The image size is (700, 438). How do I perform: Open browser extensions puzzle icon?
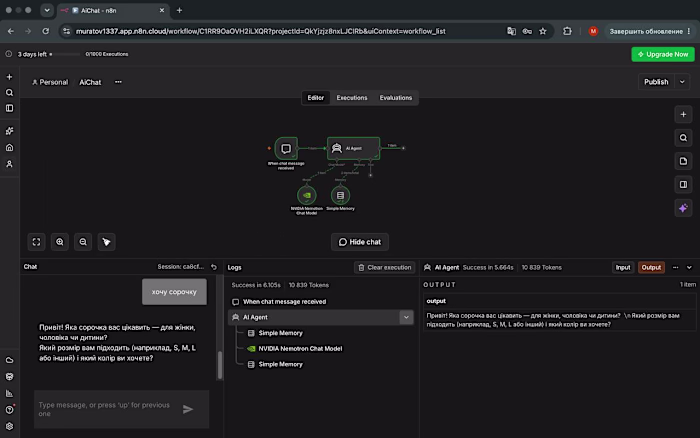click(567, 31)
